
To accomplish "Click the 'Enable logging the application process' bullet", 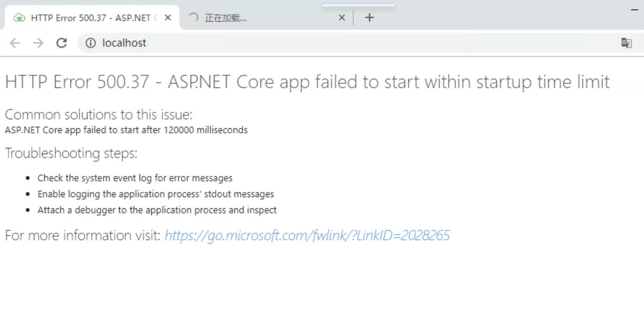I will (156, 194).
